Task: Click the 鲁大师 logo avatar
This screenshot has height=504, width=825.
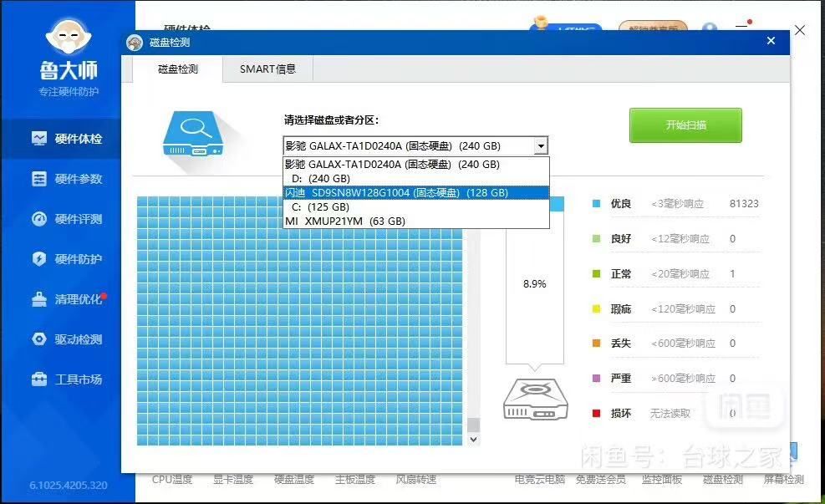Action: [69, 35]
